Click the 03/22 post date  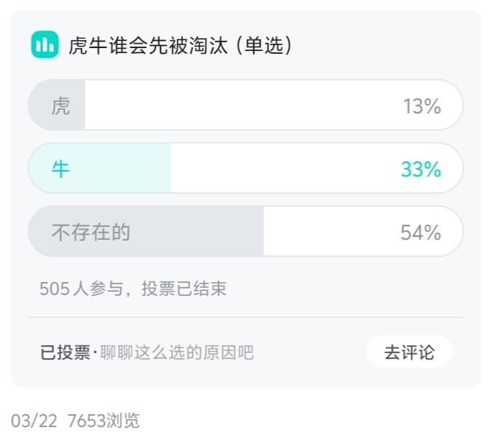coord(34,421)
